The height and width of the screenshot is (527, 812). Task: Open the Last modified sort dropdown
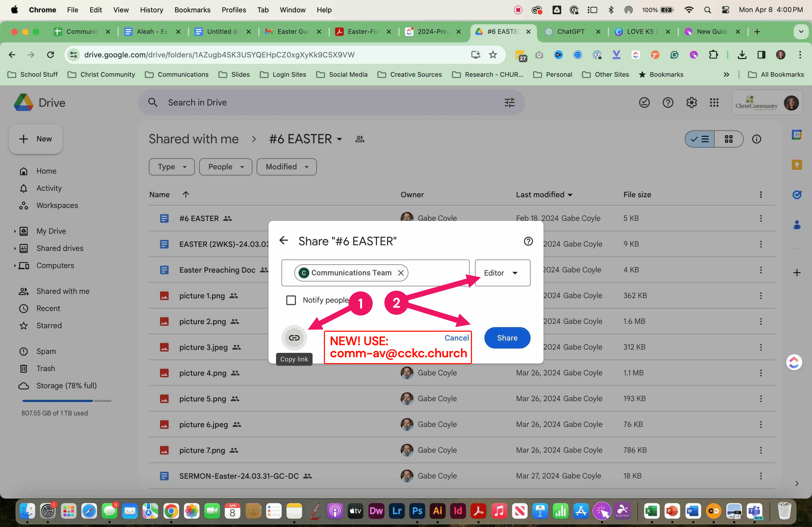pyautogui.click(x=544, y=195)
